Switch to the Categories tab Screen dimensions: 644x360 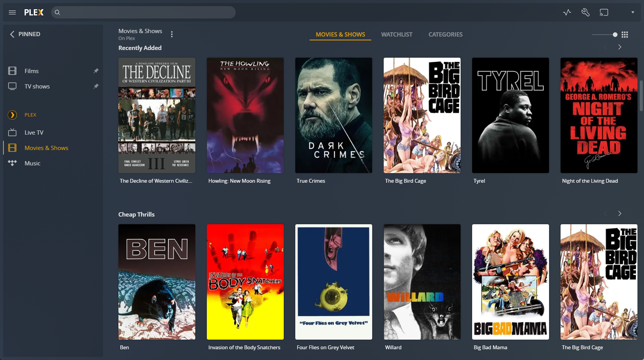point(445,34)
